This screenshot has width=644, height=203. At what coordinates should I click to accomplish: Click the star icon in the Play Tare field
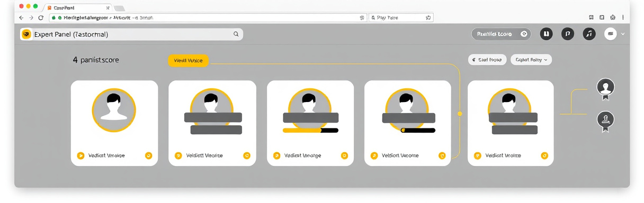pos(428,17)
